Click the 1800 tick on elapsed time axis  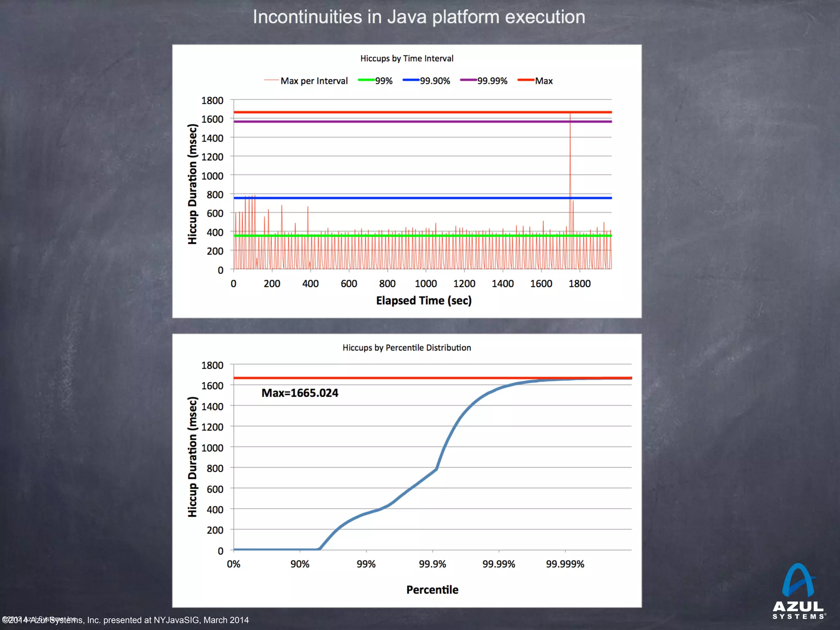tap(580, 284)
